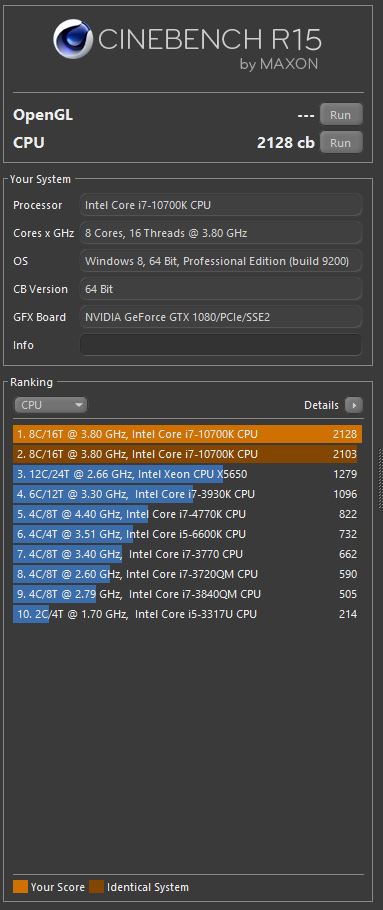Select the Cores x GHz field

tap(221, 233)
